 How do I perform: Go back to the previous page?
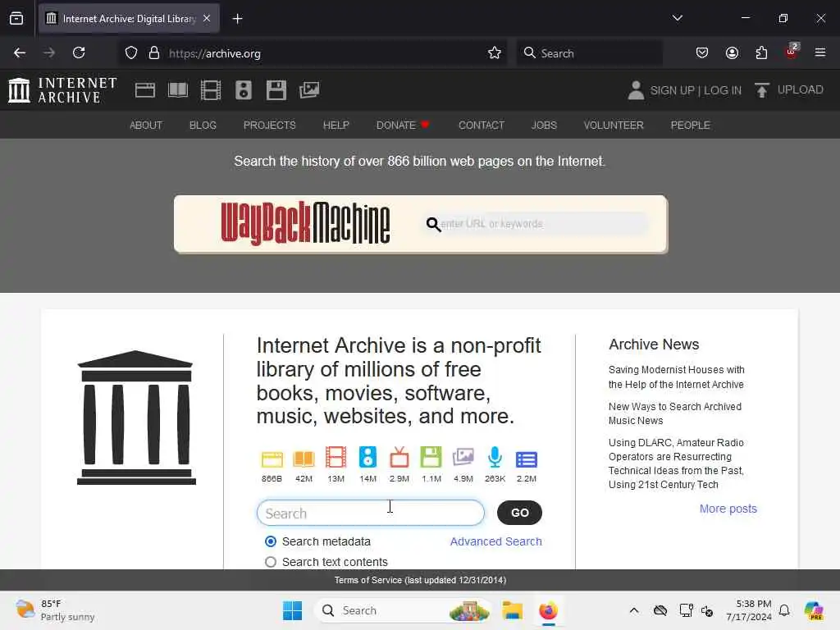click(20, 52)
